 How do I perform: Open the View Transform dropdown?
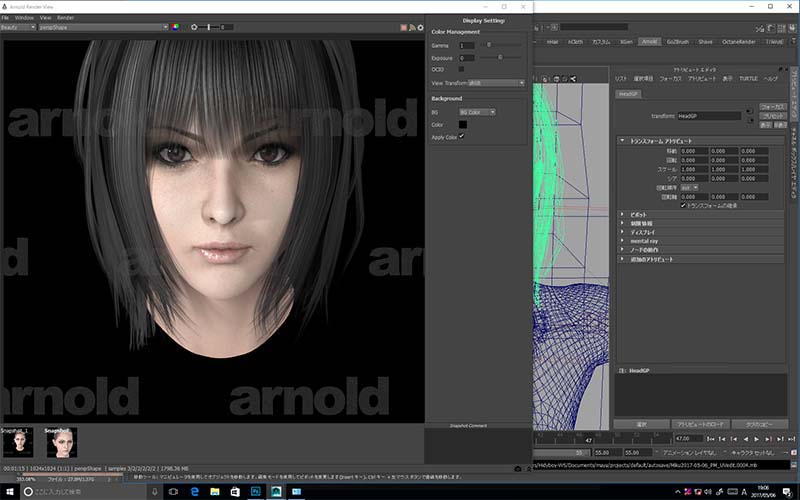pos(496,83)
